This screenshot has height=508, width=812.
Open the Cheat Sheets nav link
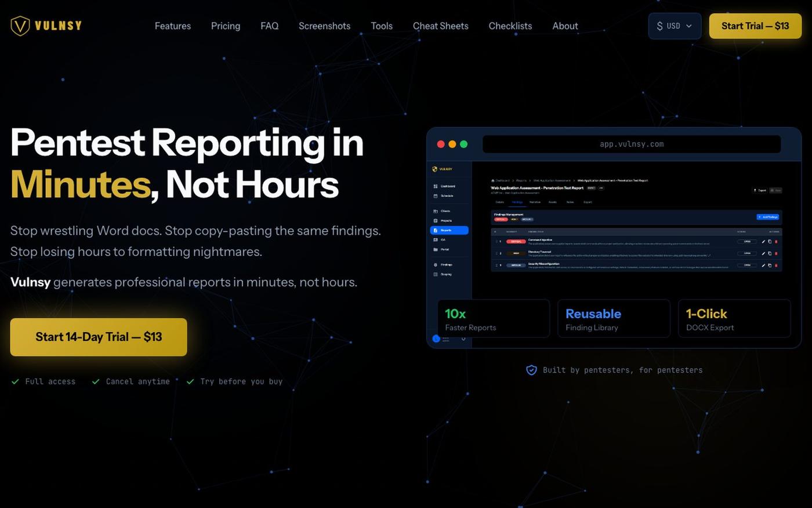(441, 26)
